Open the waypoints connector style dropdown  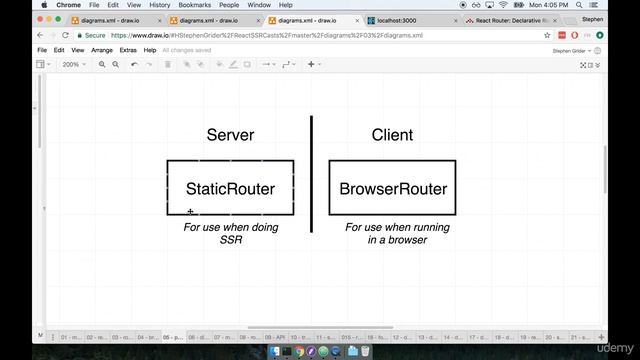click(x=289, y=64)
